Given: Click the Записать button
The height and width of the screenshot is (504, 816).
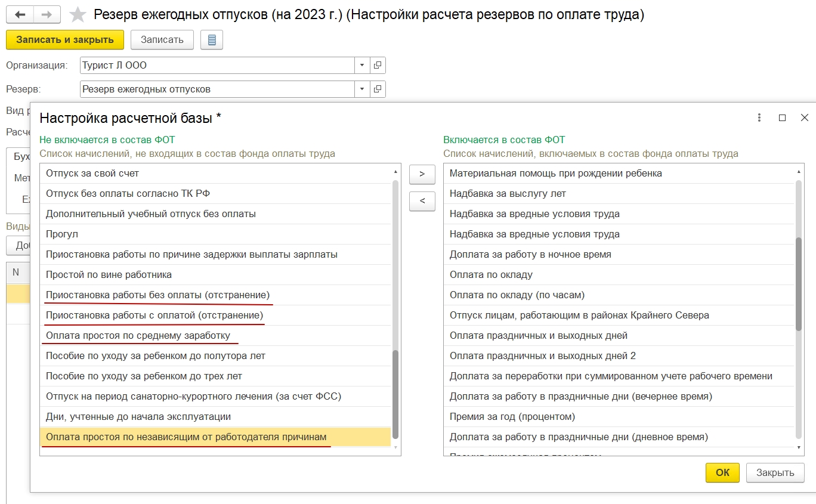Looking at the screenshot, I should pyautogui.click(x=162, y=40).
